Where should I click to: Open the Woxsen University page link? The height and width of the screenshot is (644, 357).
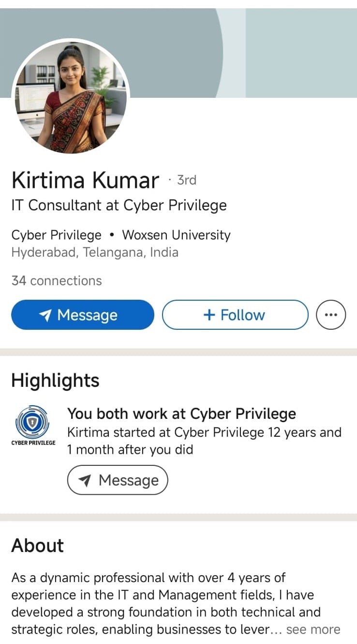click(176, 235)
